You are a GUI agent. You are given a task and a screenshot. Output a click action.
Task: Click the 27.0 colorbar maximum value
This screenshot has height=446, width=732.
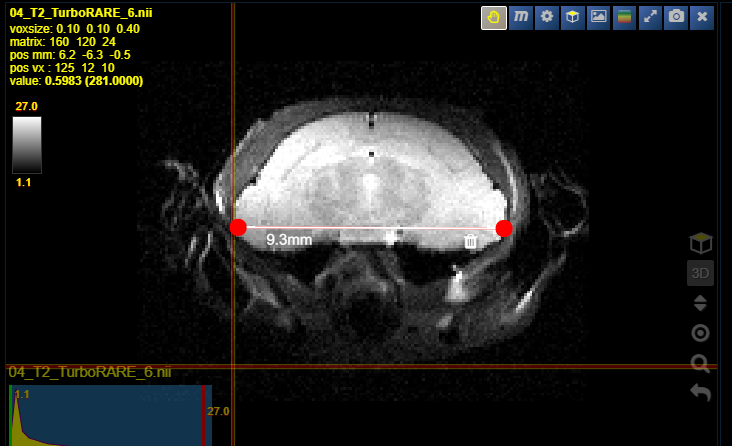[x=26, y=106]
